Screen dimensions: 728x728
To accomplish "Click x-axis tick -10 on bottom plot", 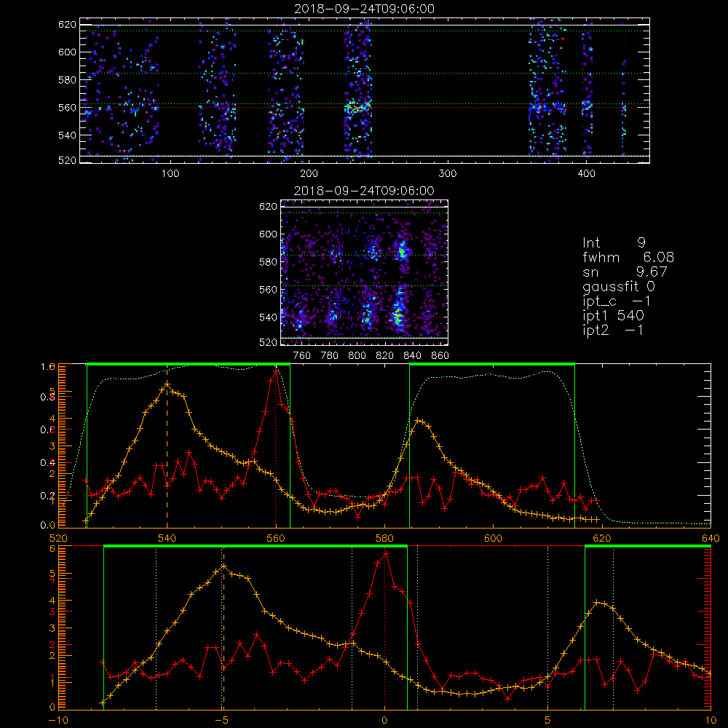I will pos(58,721).
